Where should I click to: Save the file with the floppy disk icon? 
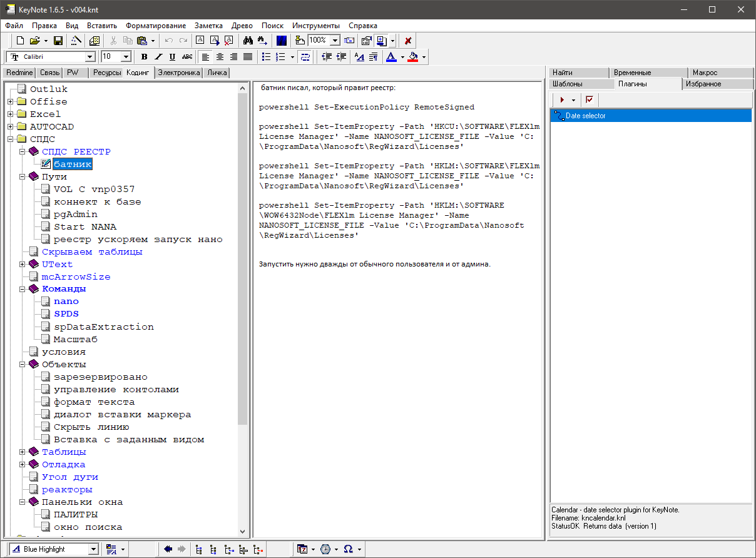(58, 41)
